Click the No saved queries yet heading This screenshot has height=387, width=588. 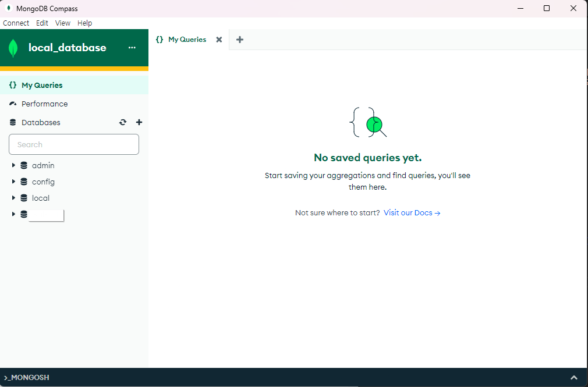367,158
